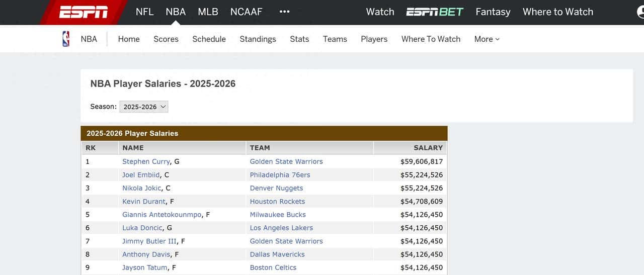Image resolution: width=644 pixels, height=275 pixels.
Task: Select MLB in the top navigation
Action: [x=208, y=12]
